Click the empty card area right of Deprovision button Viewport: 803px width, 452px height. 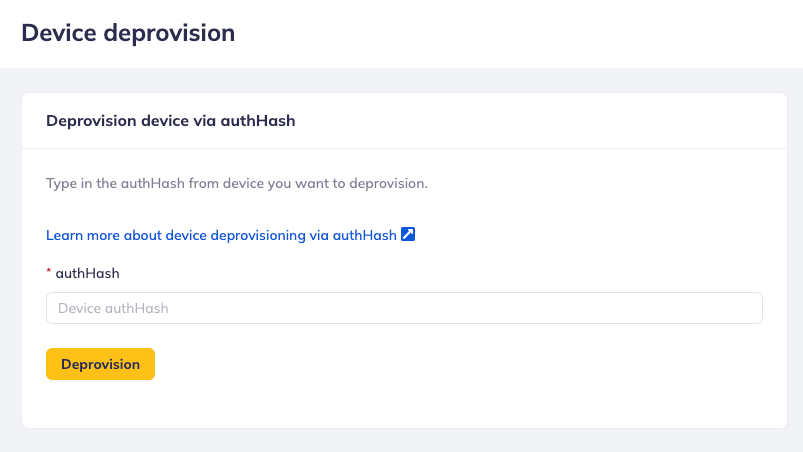450,364
